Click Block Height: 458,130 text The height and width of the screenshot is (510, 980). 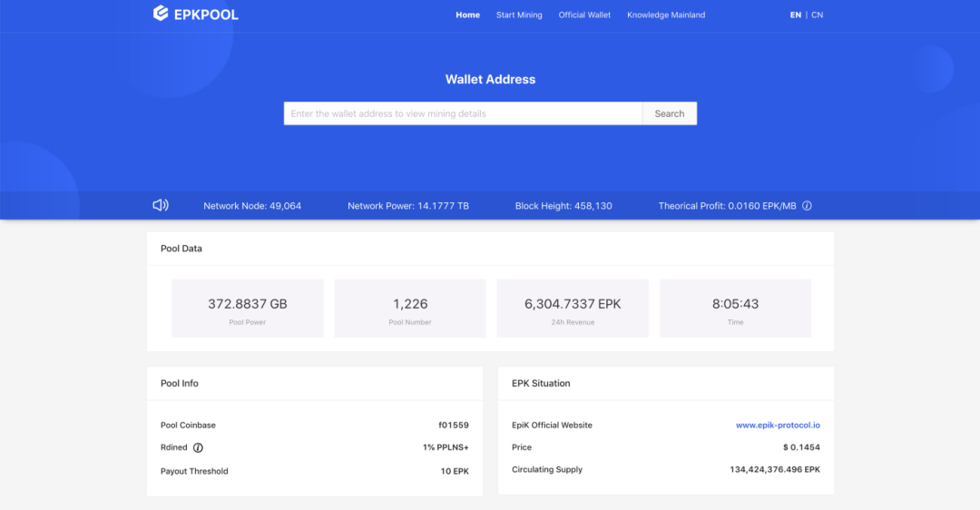click(x=563, y=206)
